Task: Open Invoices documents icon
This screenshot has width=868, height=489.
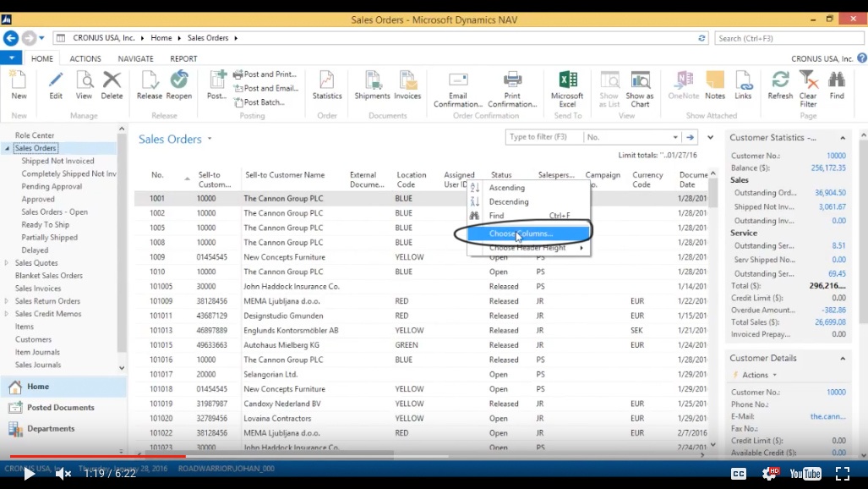Action: click(407, 80)
